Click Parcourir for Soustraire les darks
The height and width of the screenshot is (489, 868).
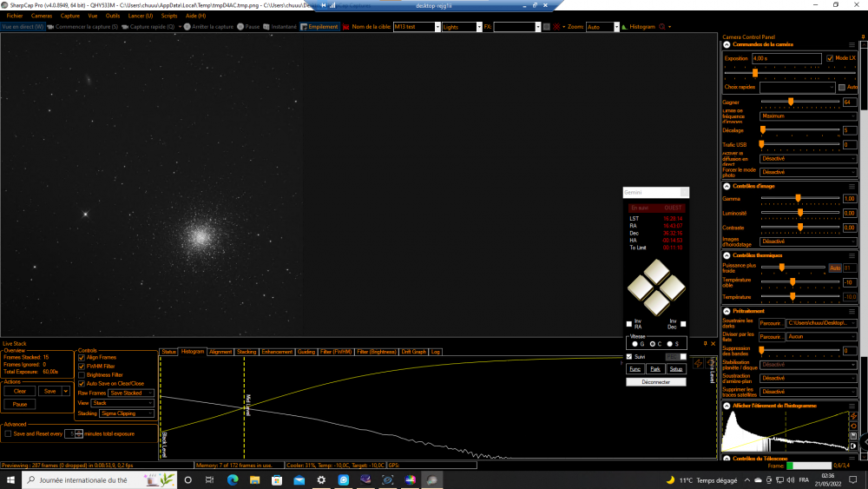pyautogui.click(x=771, y=323)
